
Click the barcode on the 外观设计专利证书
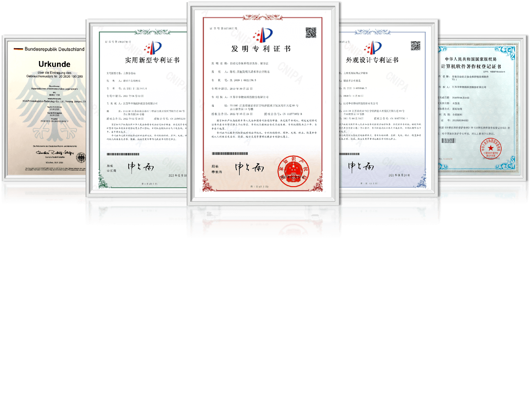(x=350, y=154)
